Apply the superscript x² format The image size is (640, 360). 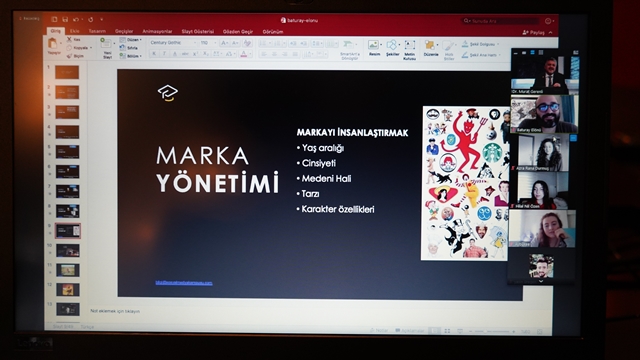pyautogui.click(x=196, y=54)
